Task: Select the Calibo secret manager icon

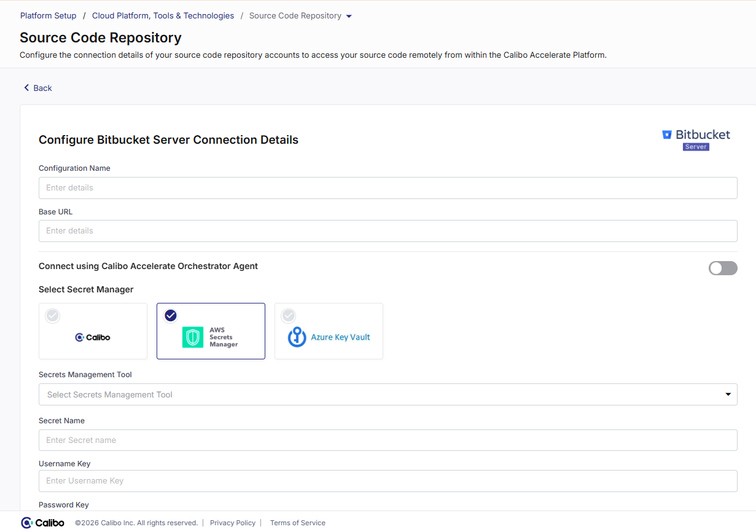Action: [x=93, y=337]
